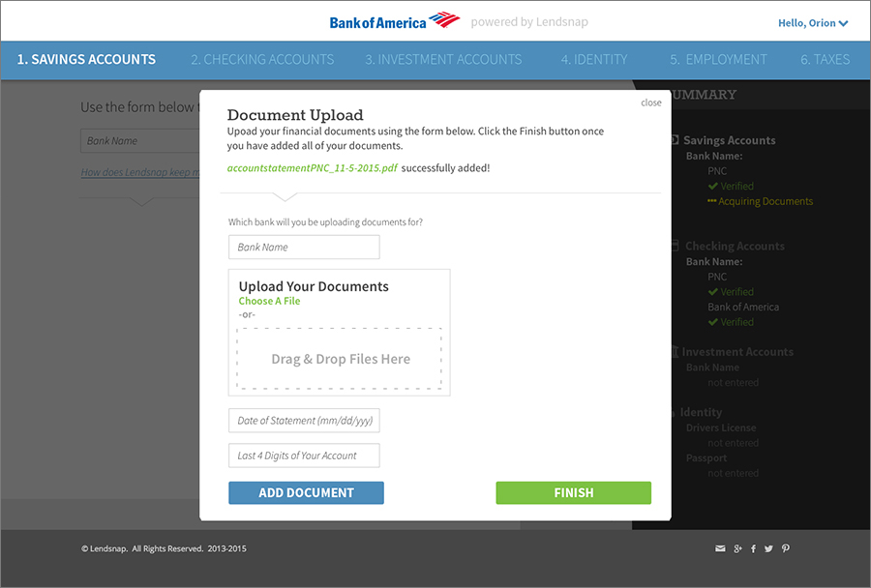Expand the Hello, Orion user dropdown
Screen dimensions: 871x588
pyautogui.click(x=813, y=23)
